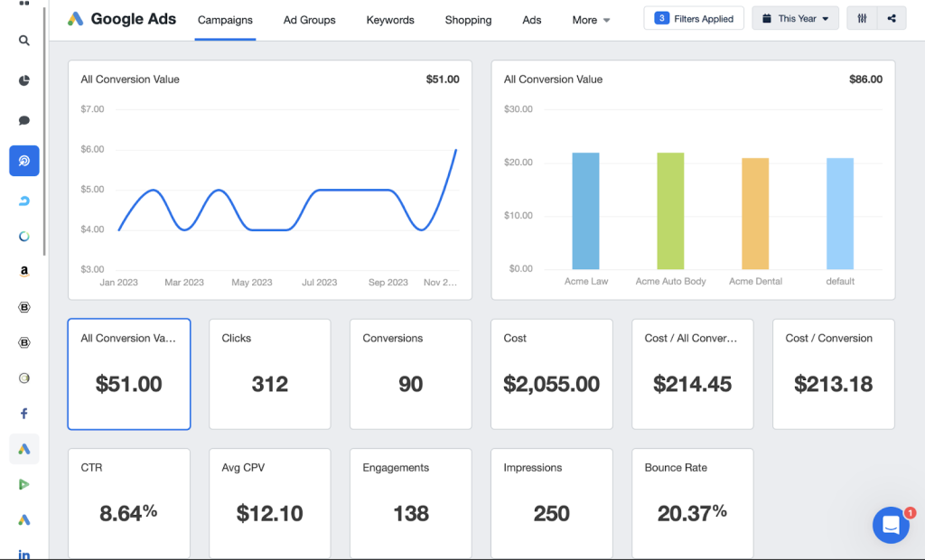The height and width of the screenshot is (560, 925).
Task: Select the Cost / Conversion $213.18 card
Action: 834,374
